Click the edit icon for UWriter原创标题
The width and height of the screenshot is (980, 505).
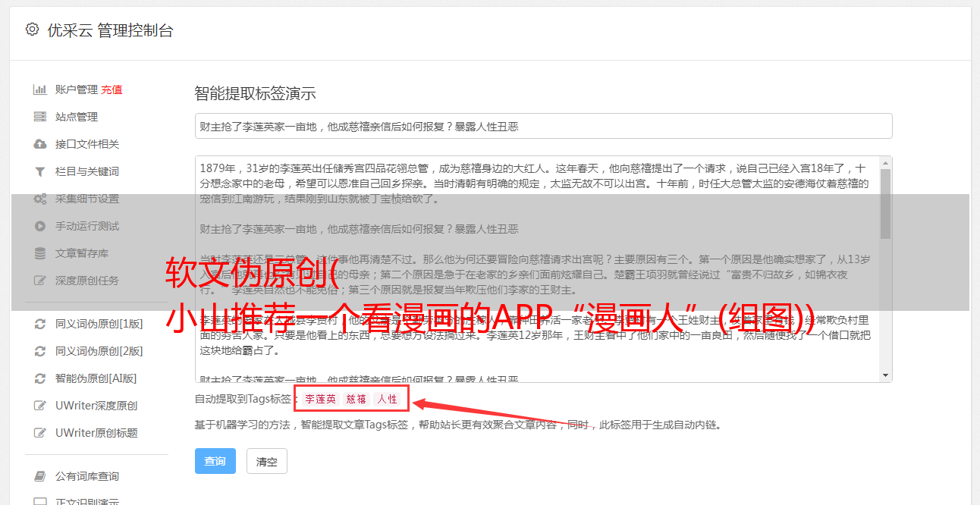coord(40,433)
